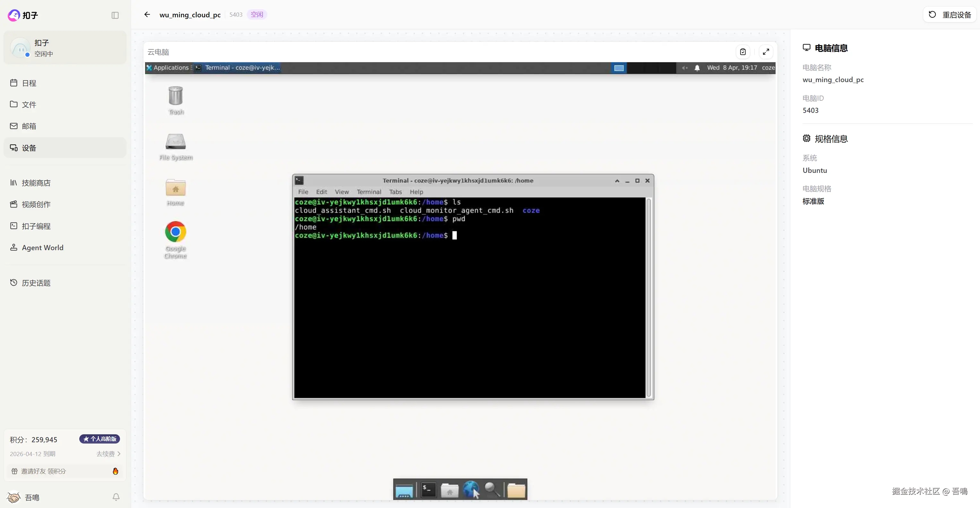
Task: Click the back arrow beside wu_ming_cloud_pc
Action: (x=147, y=14)
